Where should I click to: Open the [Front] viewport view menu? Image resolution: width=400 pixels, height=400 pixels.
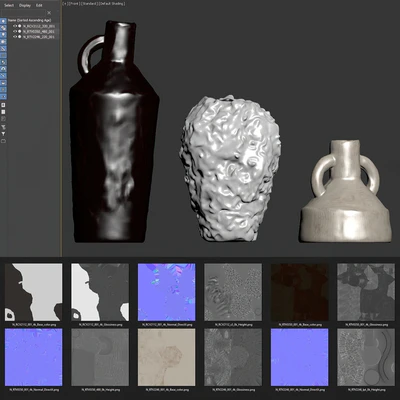(73, 4)
